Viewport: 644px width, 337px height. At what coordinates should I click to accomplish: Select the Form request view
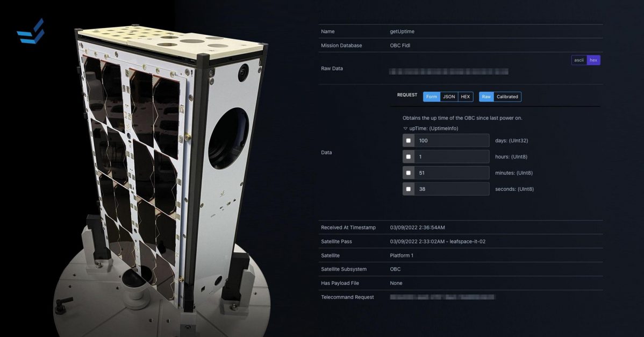pyautogui.click(x=432, y=96)
